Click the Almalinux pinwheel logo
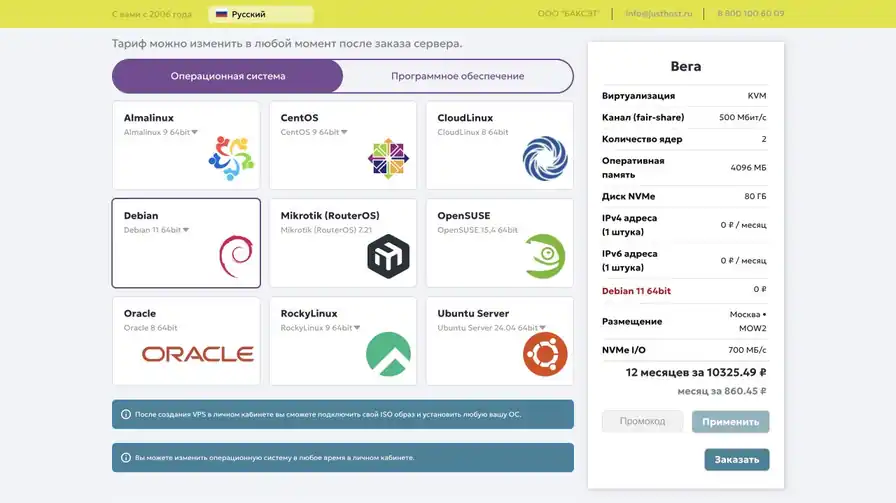The width and height of the screenshot is (896, 503). [231, 159]
